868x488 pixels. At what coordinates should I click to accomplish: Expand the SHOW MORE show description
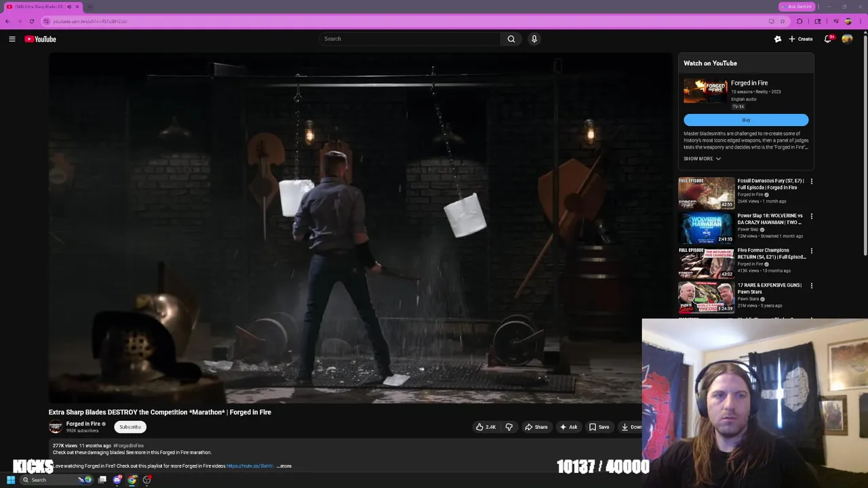[702, 159]
